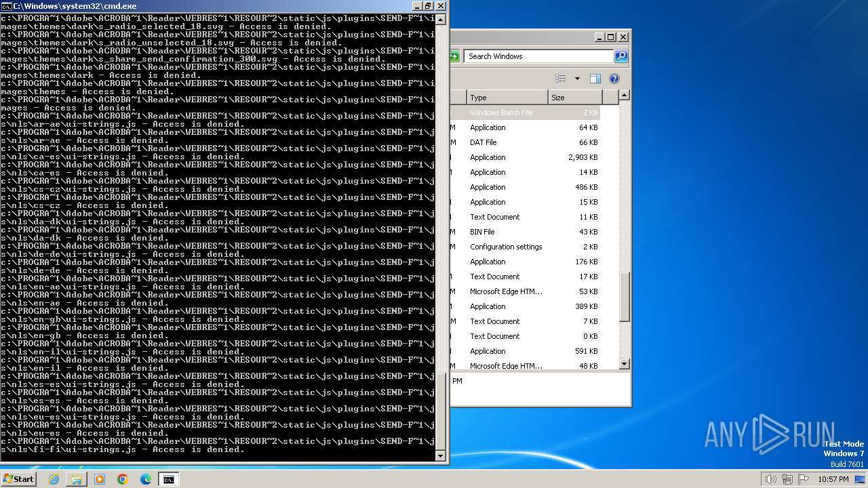Open Explorer help question mark icon
Screen dimensions: 868x488
[614, 79]
